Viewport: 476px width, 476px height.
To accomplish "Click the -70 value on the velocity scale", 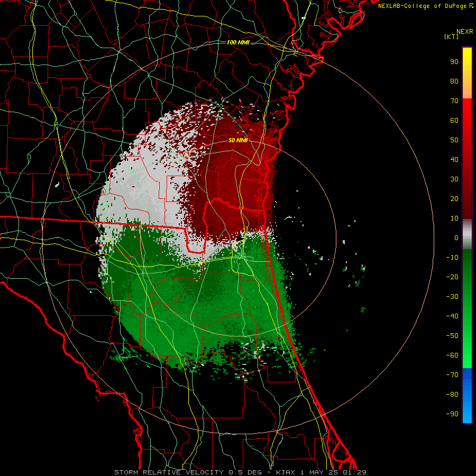I will click(x=452, y=375).
